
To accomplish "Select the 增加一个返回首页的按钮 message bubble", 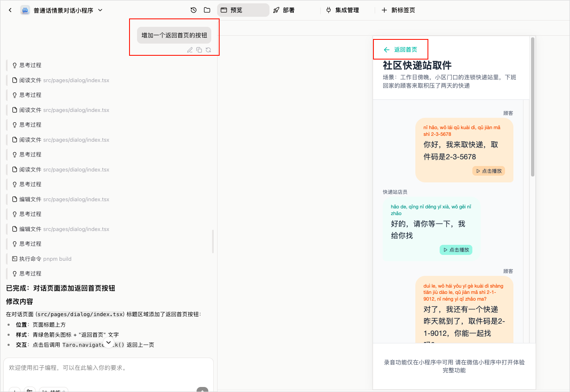I will coord(174,35).
